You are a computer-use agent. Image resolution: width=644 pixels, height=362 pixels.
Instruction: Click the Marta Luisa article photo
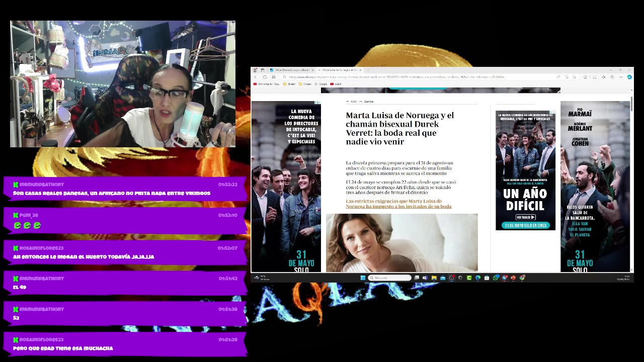(401, 242)
